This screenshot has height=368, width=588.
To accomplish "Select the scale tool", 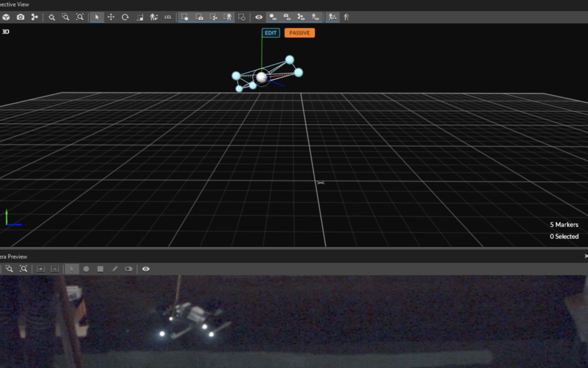I will pos(140,17).
